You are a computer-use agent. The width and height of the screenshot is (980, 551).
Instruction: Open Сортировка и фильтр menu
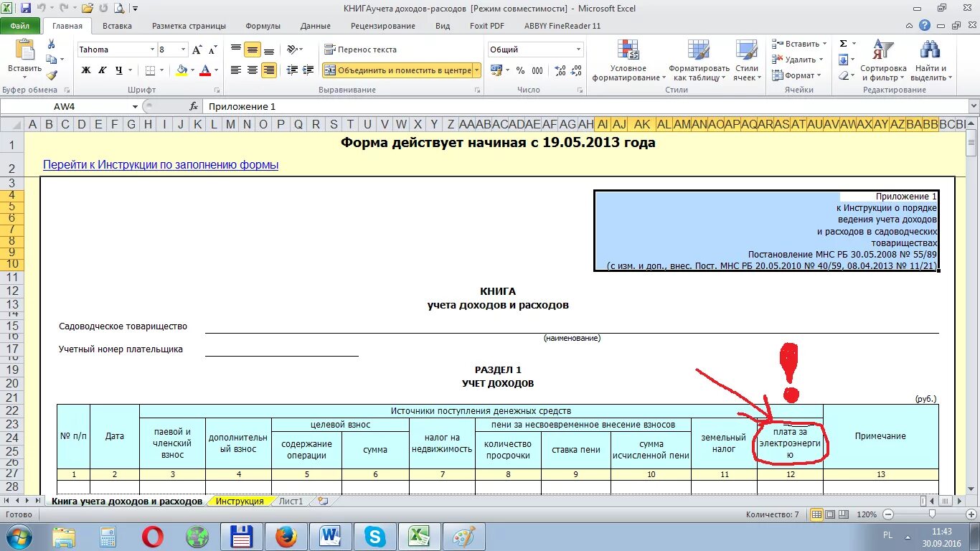(883, 60)
